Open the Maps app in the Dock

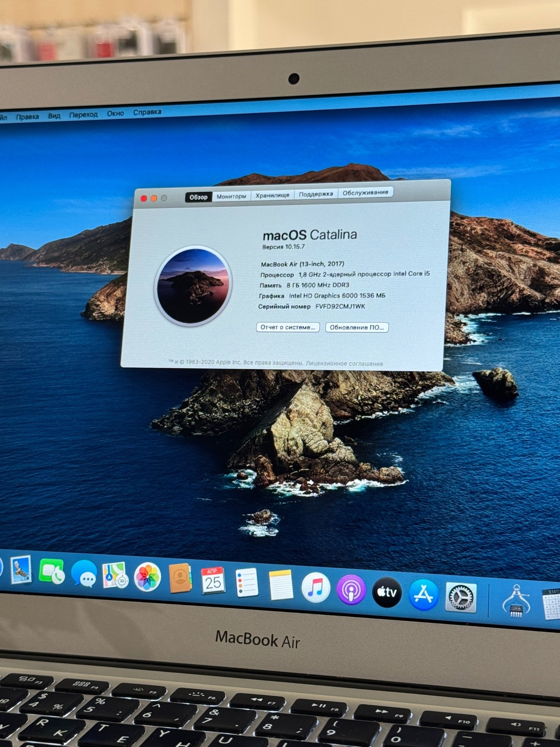pos(115,575)
